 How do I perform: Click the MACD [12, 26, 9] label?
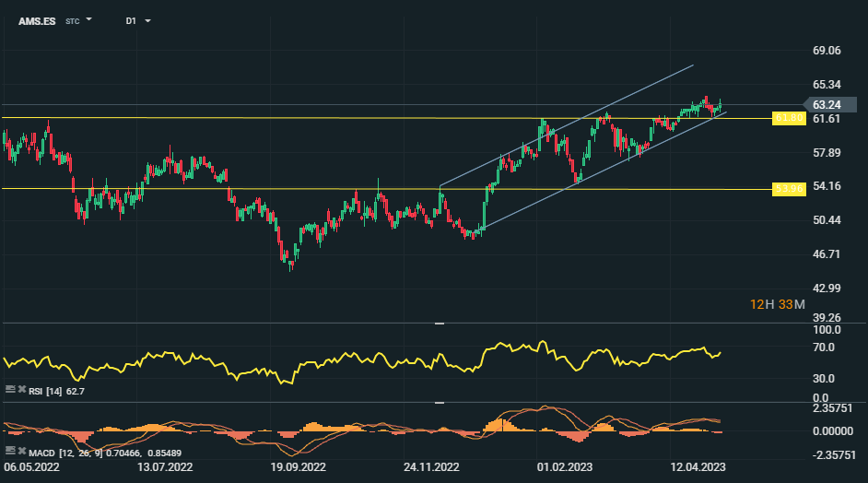65,454
